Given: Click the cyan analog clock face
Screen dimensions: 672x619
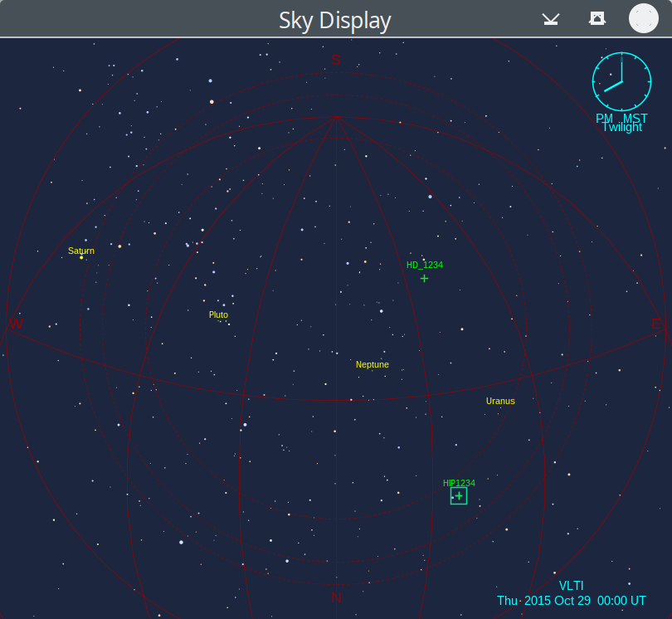Looking at the screenshot, I should (621, 81).
